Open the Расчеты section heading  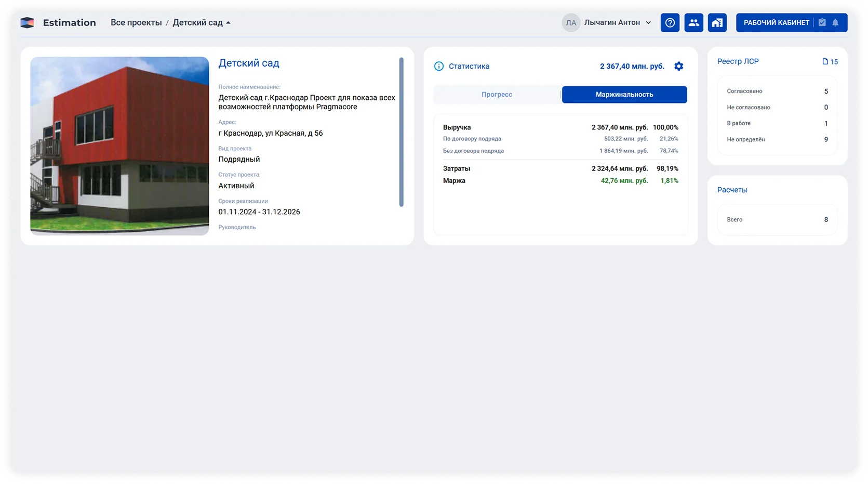coord(732,190)
